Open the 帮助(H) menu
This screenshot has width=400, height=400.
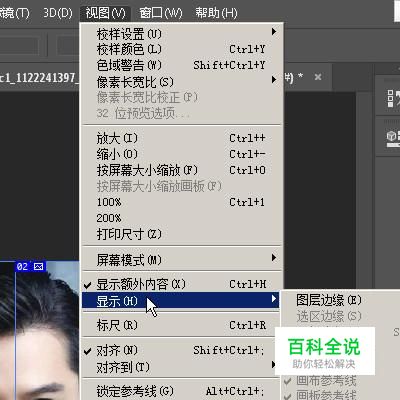pyautogui.click(x=216, y=13)
